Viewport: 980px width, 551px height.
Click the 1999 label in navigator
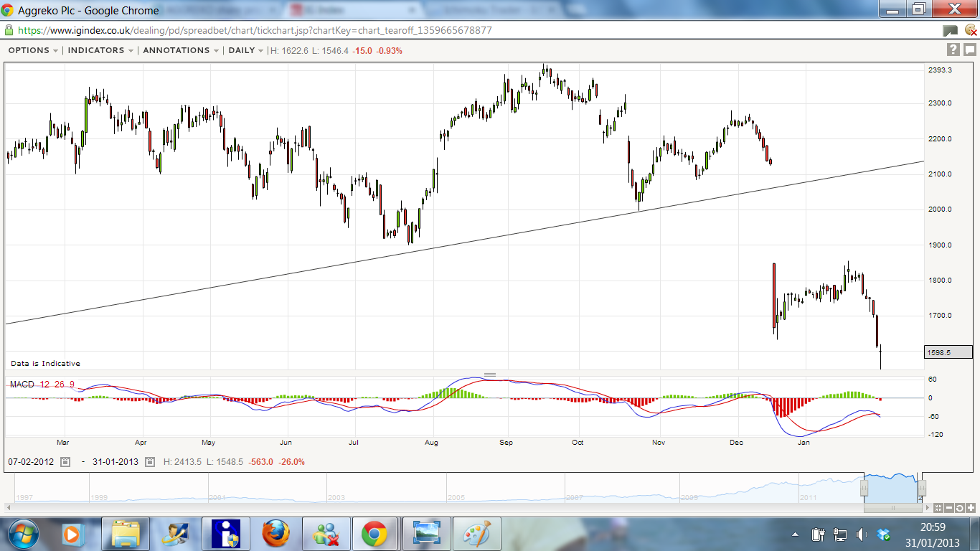point(99,497)
